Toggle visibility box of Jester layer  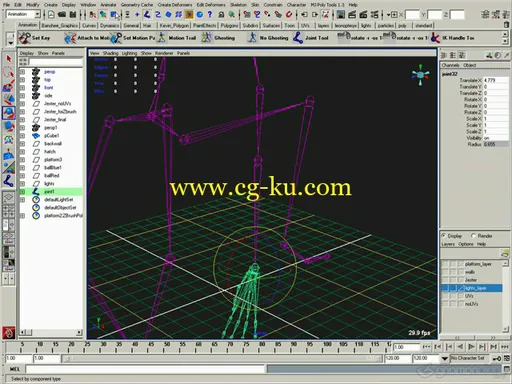[445, 280]
